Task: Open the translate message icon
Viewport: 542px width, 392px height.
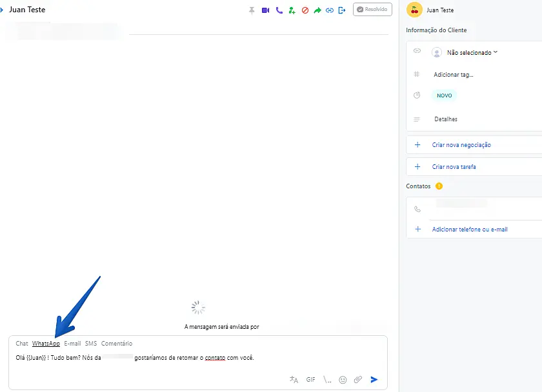Action: click(294, 380)
